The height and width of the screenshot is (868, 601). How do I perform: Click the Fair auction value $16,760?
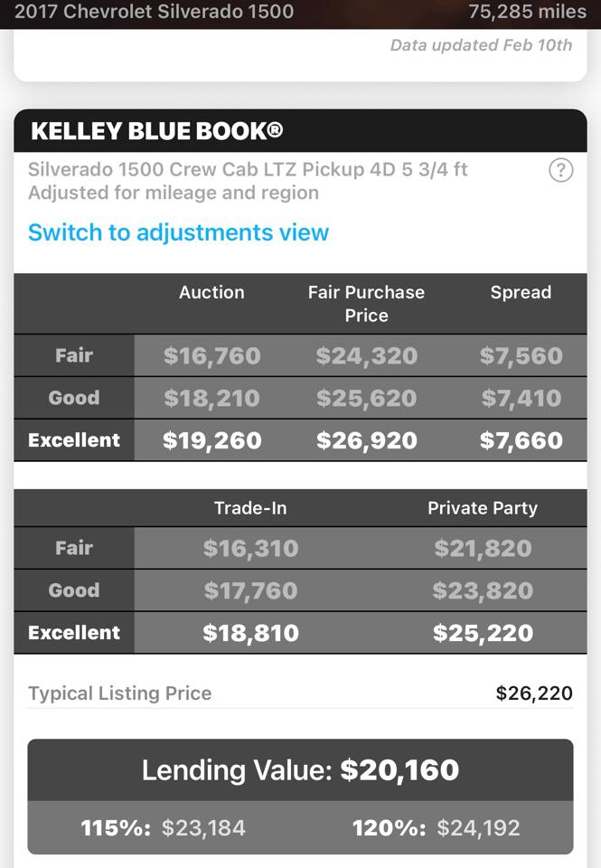(x=212, y=356)
